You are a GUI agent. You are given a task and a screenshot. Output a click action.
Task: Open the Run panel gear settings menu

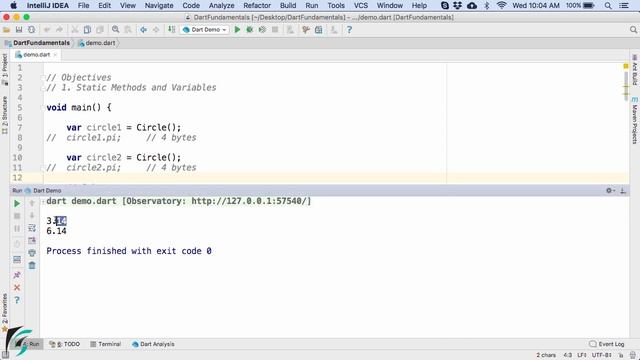coord(610,191)
